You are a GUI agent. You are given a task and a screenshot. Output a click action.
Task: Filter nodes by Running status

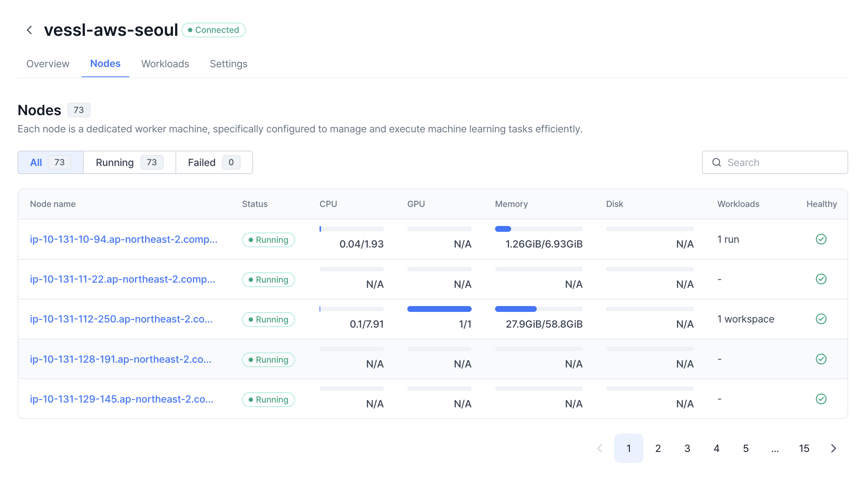coord(129,162)
